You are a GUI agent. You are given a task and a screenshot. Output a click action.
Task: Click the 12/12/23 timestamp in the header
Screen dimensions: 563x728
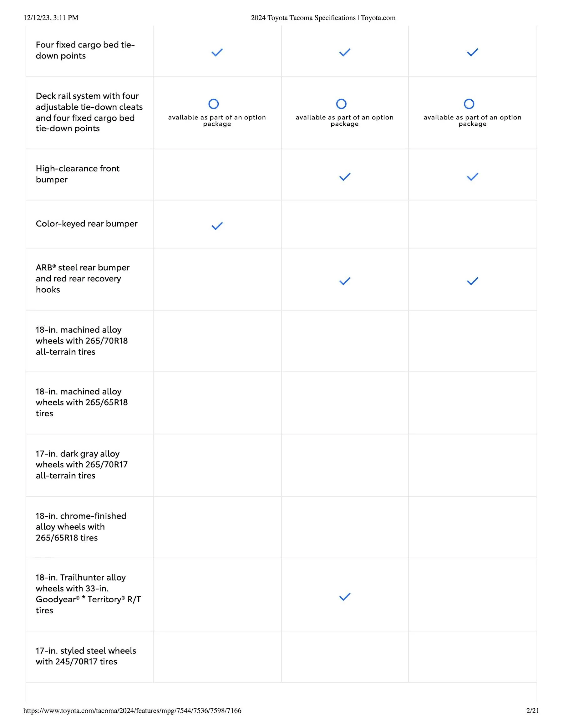pyautogui.click(x=51, y=18)
